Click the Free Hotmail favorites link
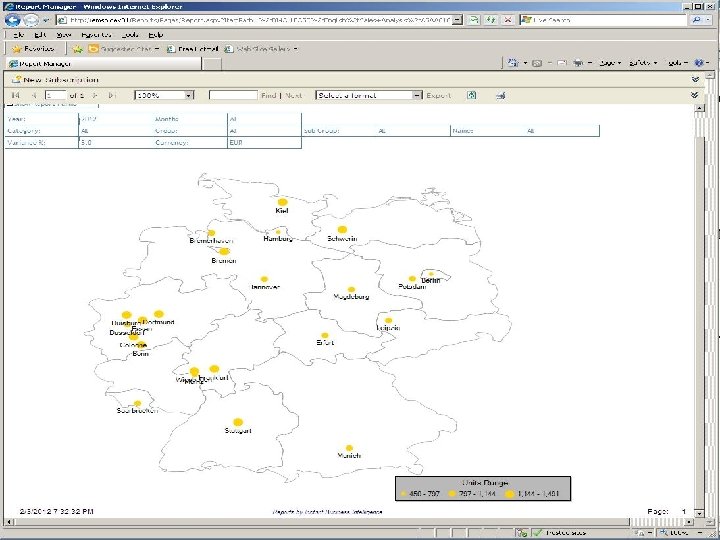 click(x=194, y=47)
